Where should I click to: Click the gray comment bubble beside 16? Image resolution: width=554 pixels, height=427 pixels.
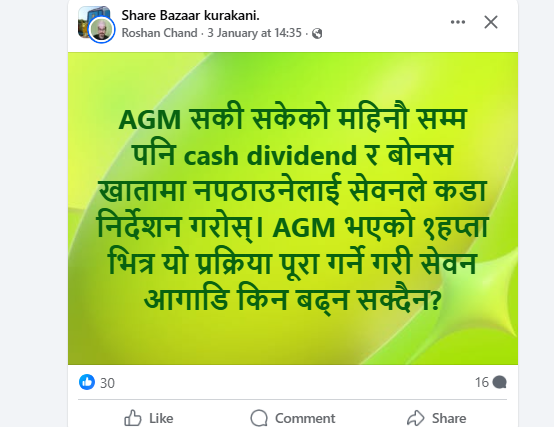pyautogui.click(x=500, y=382)
